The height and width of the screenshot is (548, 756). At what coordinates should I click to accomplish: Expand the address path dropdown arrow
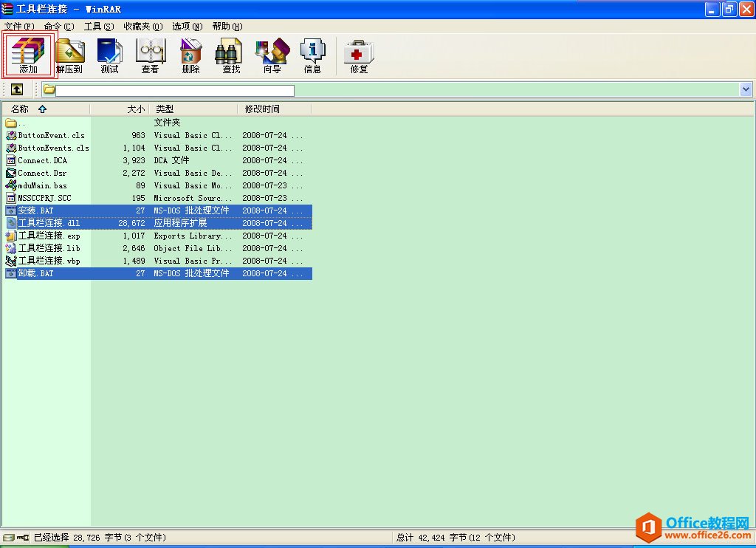[746, 89]
